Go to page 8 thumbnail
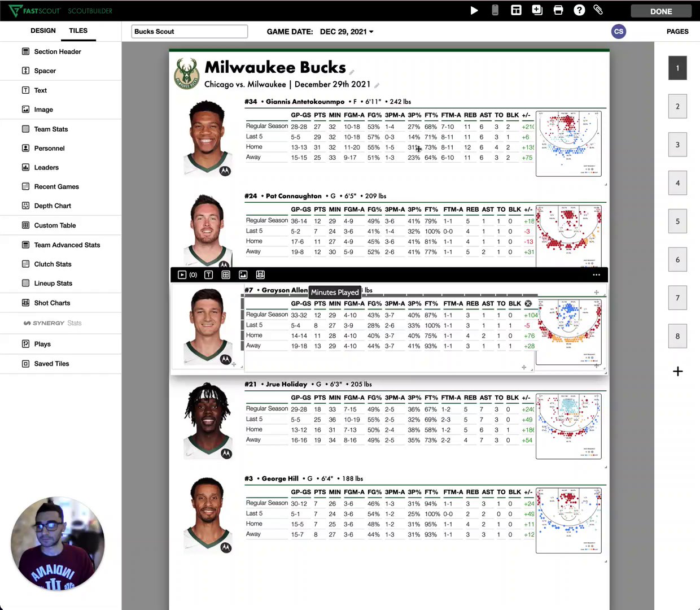The width and height of the screenshot is (700, 610). pos(677,336)
